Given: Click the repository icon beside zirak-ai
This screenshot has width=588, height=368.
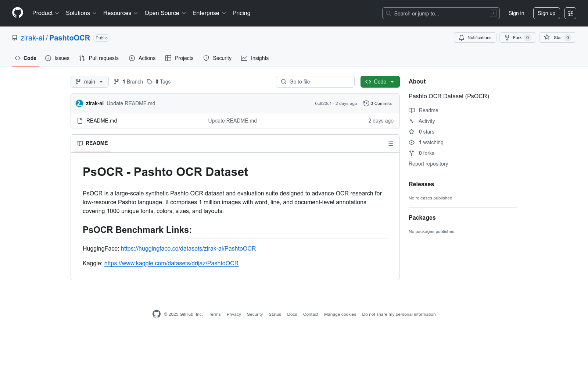Looking at the screenshot, I should [x=15, y=38].
